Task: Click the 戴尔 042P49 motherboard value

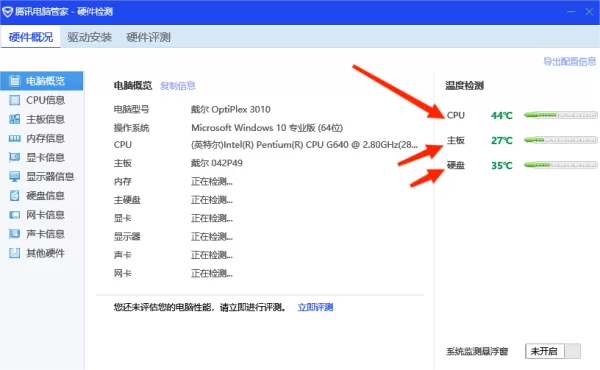Action: coord(217,163)
